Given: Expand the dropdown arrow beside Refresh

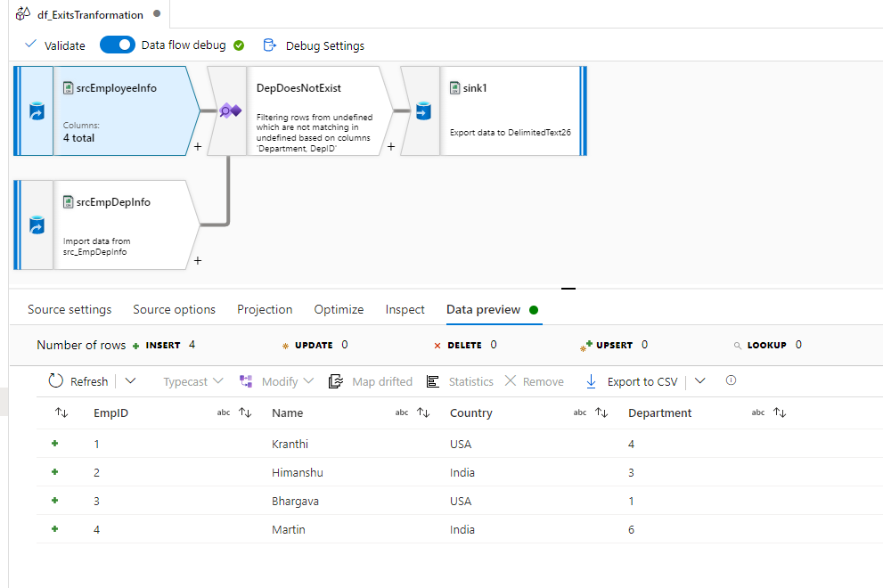Looking at the screenshot, I should [130, 381].
